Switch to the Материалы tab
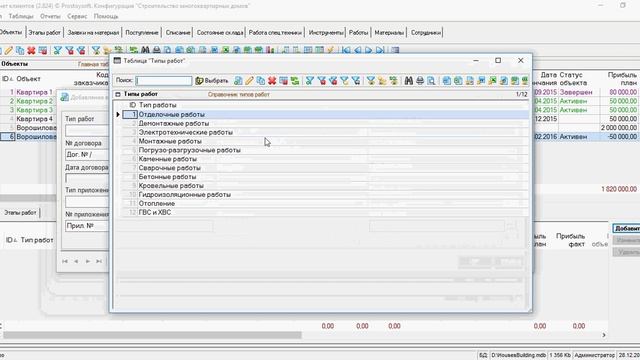 click(389, 32)
